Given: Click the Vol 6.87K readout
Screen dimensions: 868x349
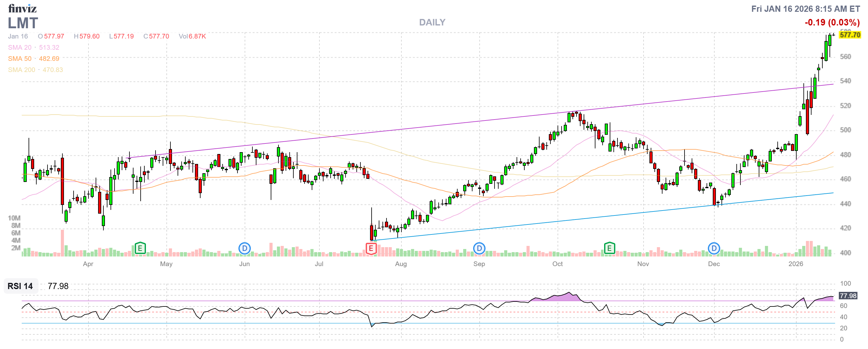Looking at the screenshot, I should coord(192,36).
